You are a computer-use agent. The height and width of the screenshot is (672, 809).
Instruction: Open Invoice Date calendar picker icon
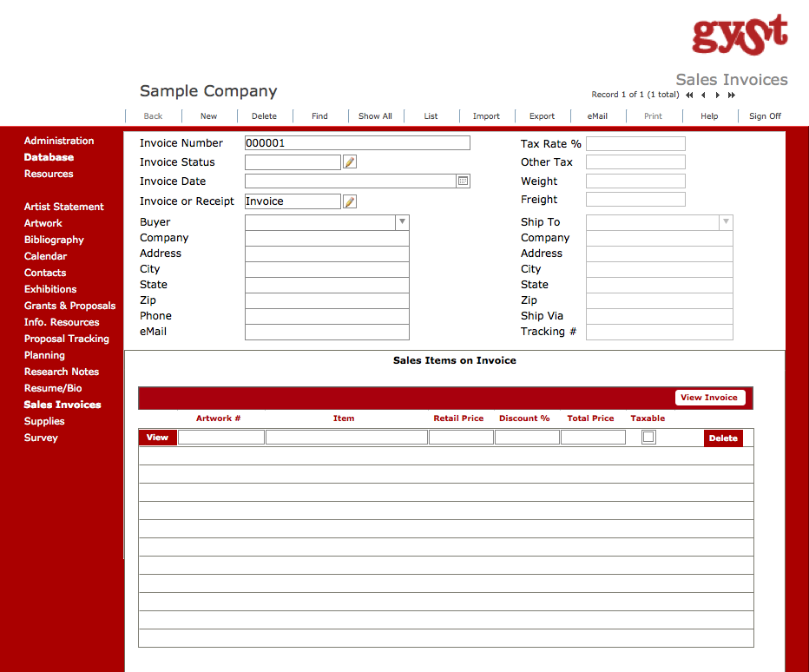463,181
